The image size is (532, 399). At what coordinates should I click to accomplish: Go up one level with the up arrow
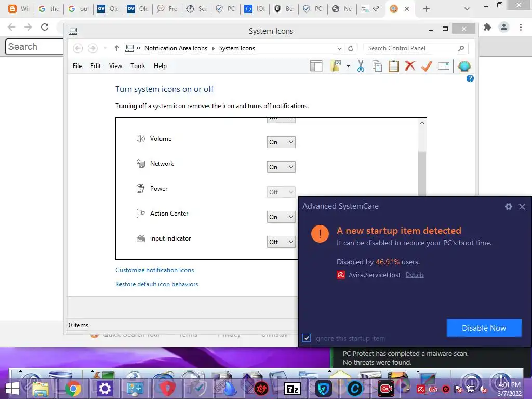[x=117, y=48]
